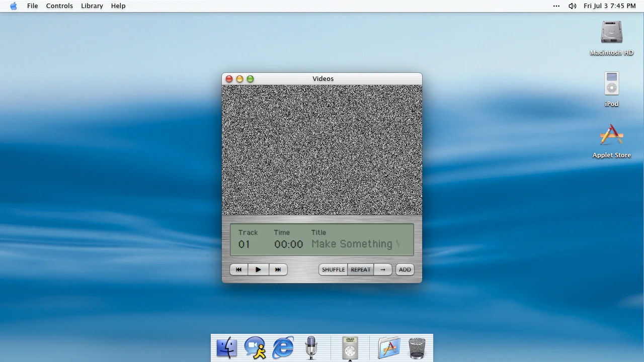Open the File menu

[33, 6]
